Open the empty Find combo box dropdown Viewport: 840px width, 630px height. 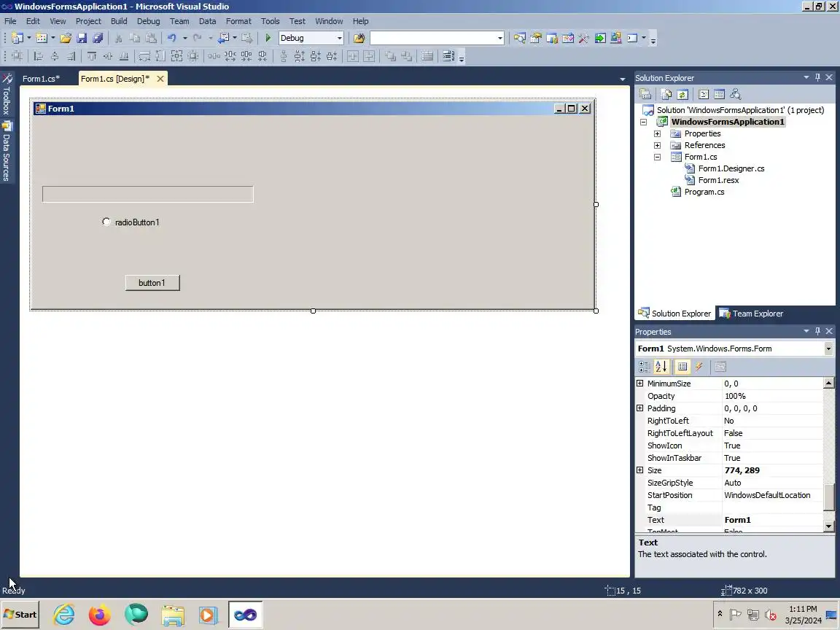pyautogui.click(x=499, y=38)
